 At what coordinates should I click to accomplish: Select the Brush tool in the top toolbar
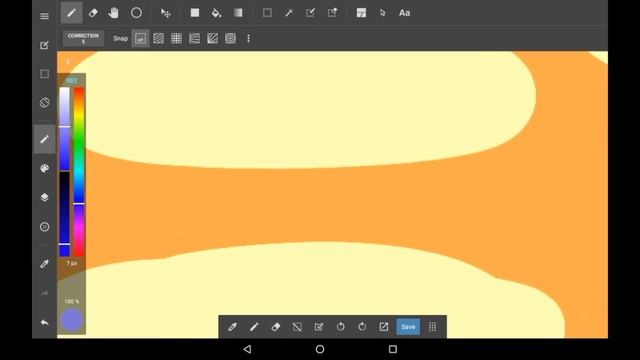click(x=71, y=13)
